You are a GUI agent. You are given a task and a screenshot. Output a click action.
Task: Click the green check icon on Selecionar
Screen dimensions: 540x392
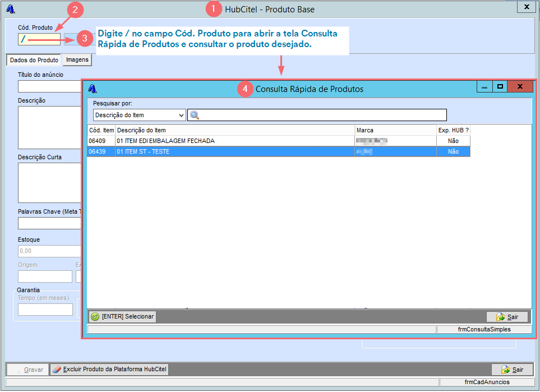[x=95, y=316]
